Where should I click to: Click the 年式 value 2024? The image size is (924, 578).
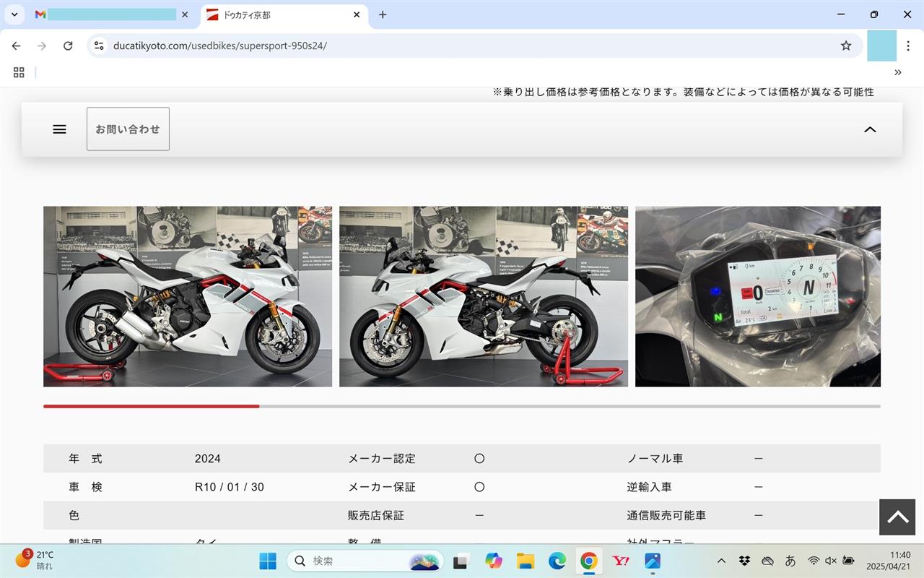tap(208, 459)
